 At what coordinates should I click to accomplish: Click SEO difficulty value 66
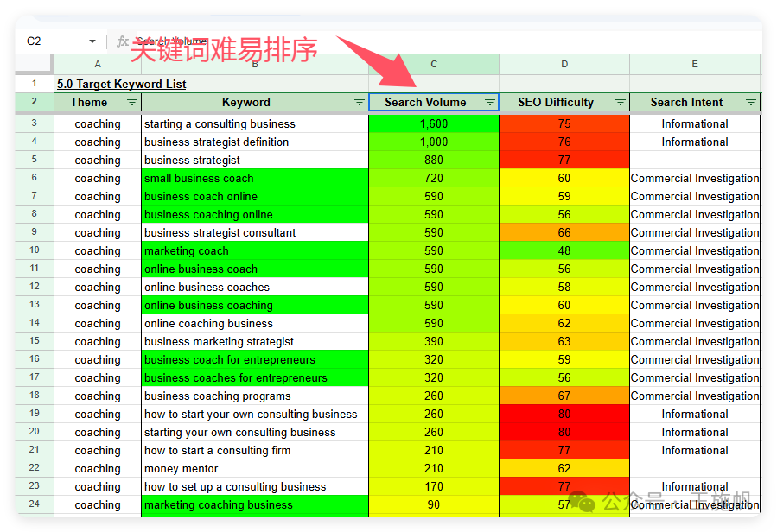(x=564, y=233)
